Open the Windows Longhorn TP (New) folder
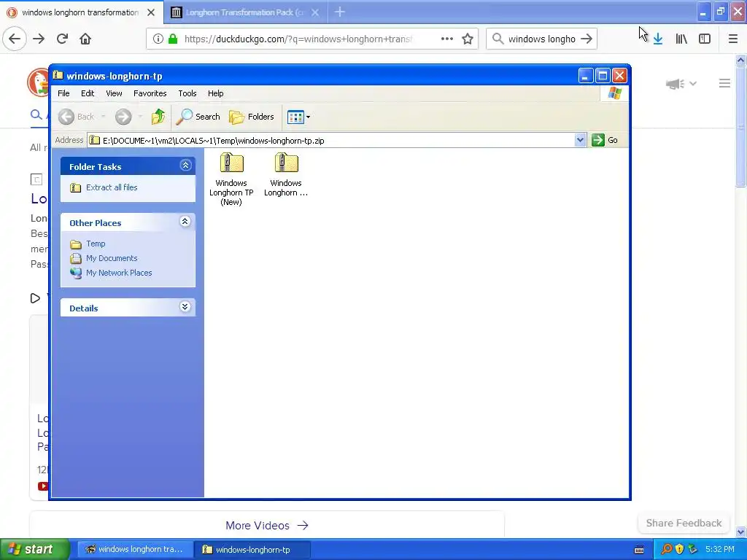Screen dimensions: 747x560 click(x=231, y=179)
